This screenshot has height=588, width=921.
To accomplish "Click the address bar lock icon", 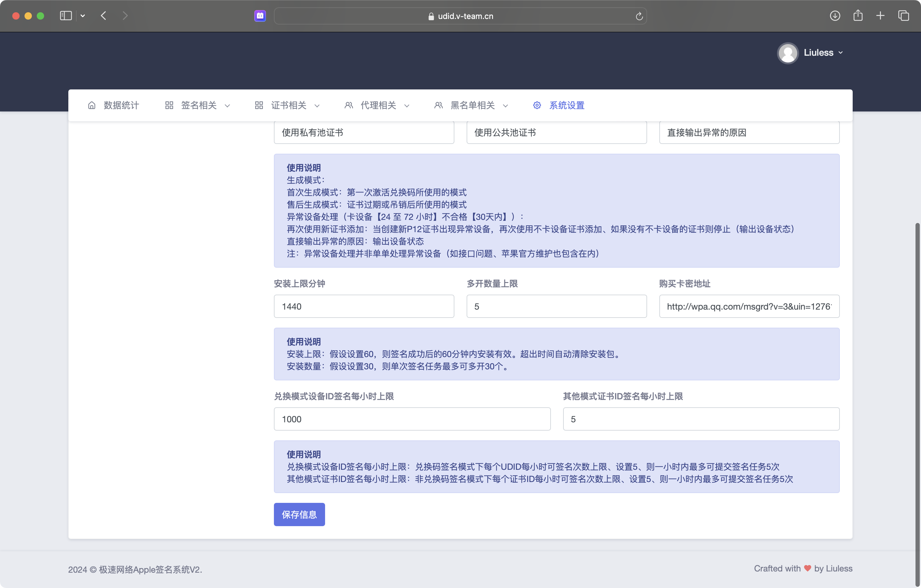I will click(431, 16).
